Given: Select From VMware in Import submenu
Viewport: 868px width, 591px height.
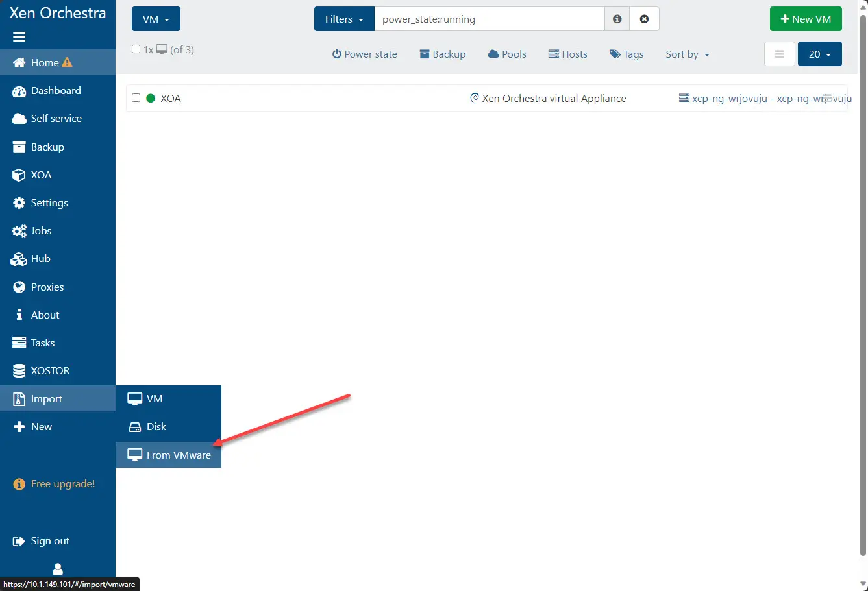Looking at the screenshot, I should click(x=168, y=455).
